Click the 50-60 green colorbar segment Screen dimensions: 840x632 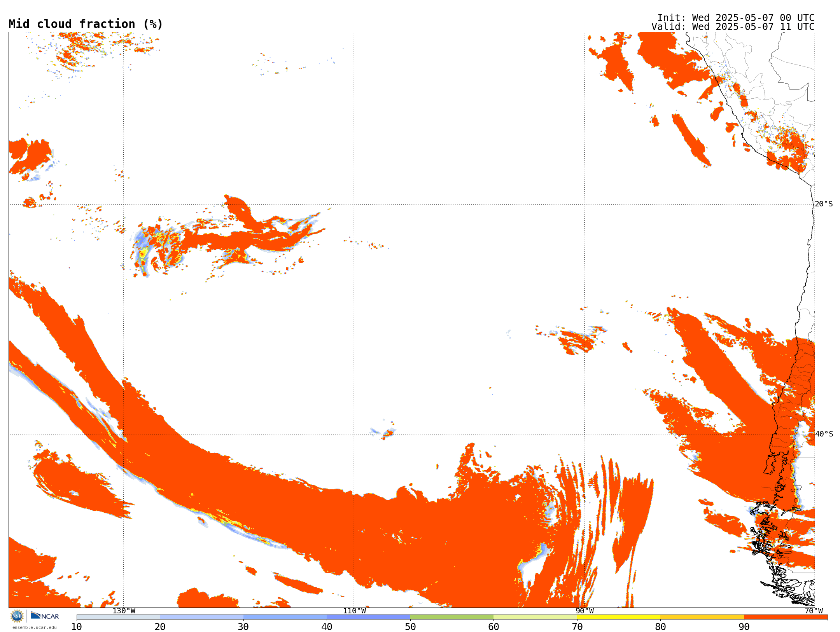[452, 617]
